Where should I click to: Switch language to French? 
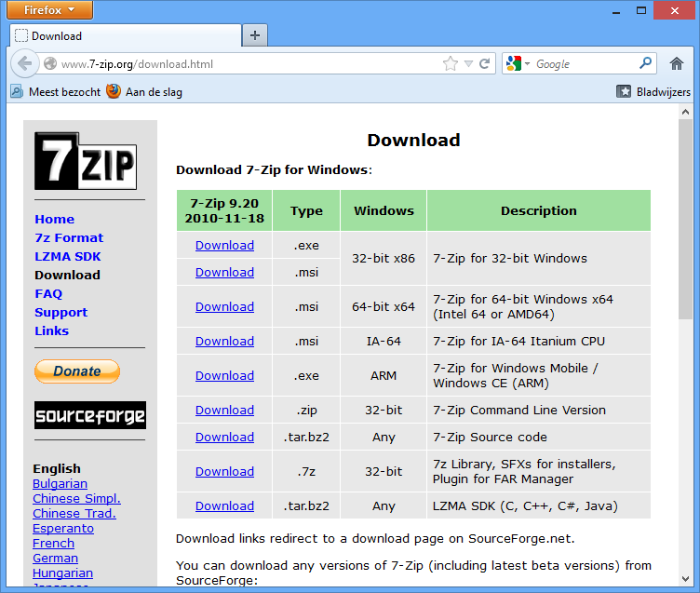click(x=53, y=544)
